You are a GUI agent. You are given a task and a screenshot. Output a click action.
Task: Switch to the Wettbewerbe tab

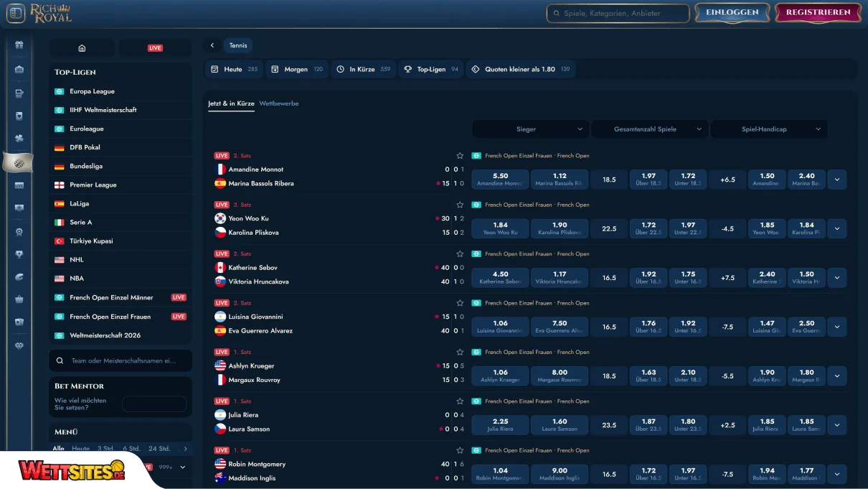point(279,103)
